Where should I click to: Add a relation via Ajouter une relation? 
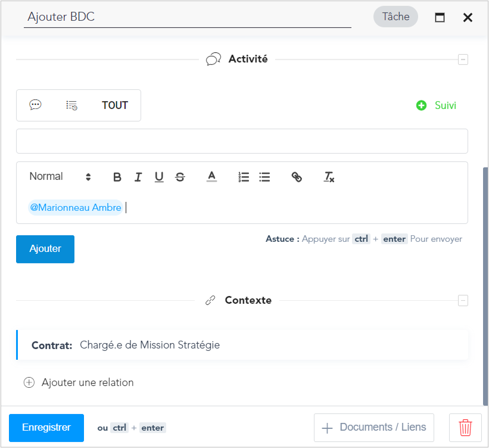79,382
